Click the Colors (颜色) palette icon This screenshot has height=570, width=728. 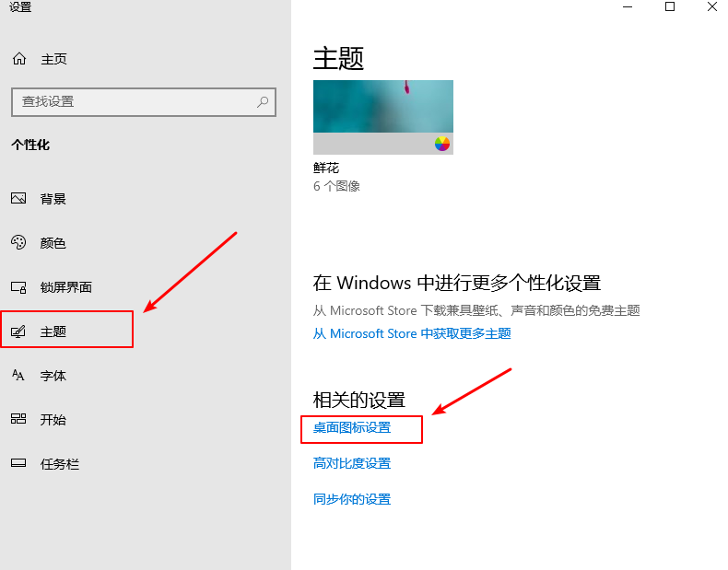(18, 242)
